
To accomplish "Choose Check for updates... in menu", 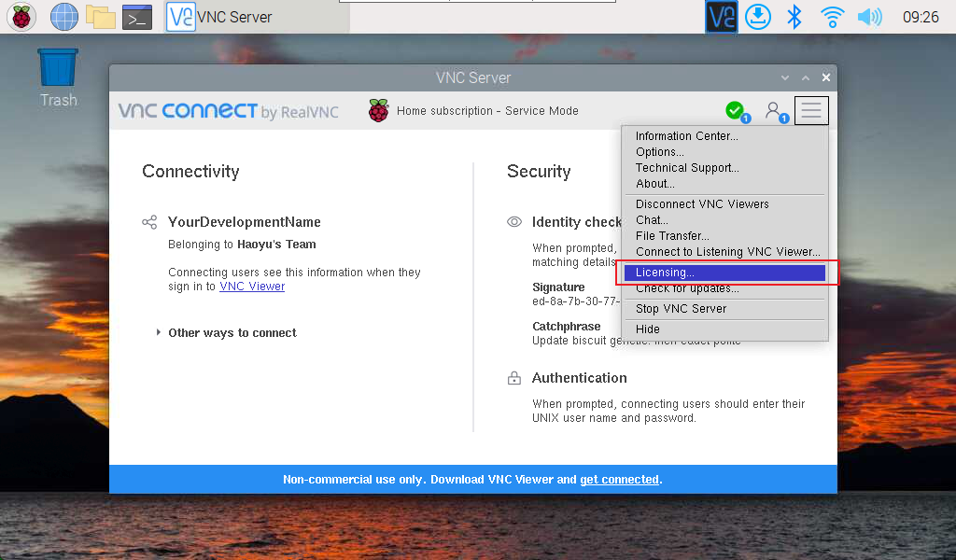I will tap(724, 288).
